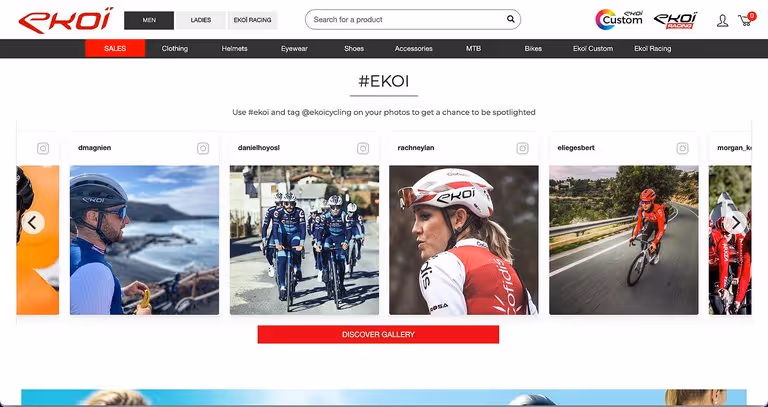Click the Instagram icon on the leftmost partial card
The image size is (768, 407).
[x=43, y=148]
